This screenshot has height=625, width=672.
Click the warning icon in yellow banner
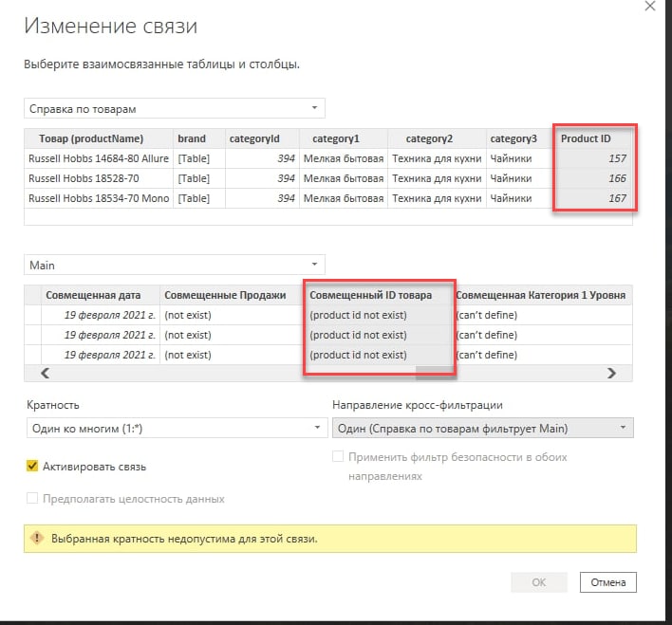click(x=37, y=538)
